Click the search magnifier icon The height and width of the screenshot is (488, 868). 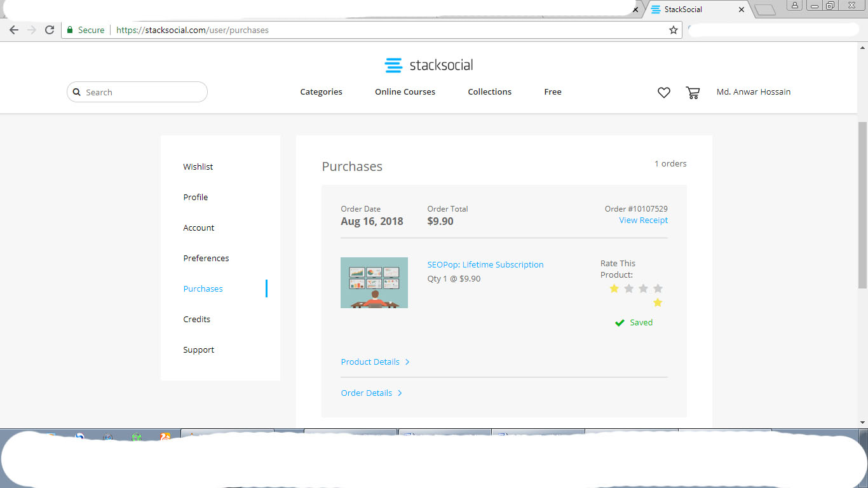click(x=77, y=92)
